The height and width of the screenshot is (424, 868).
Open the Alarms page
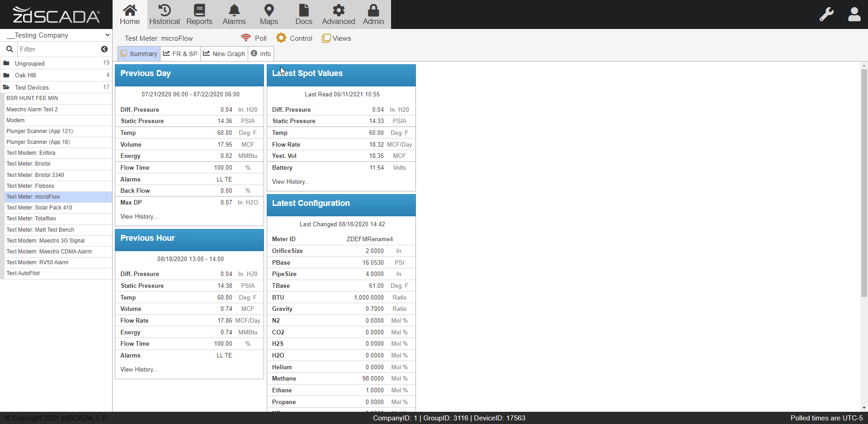[234, 14]
